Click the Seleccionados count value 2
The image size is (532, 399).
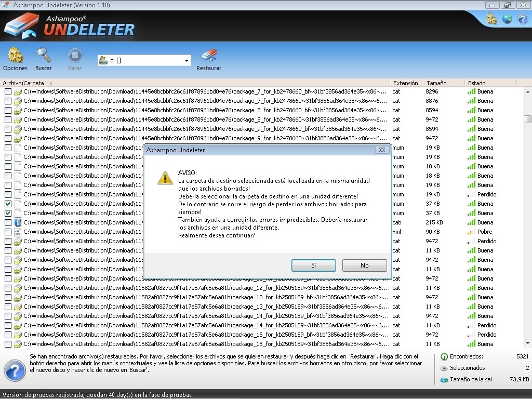[x=527, y=368]
